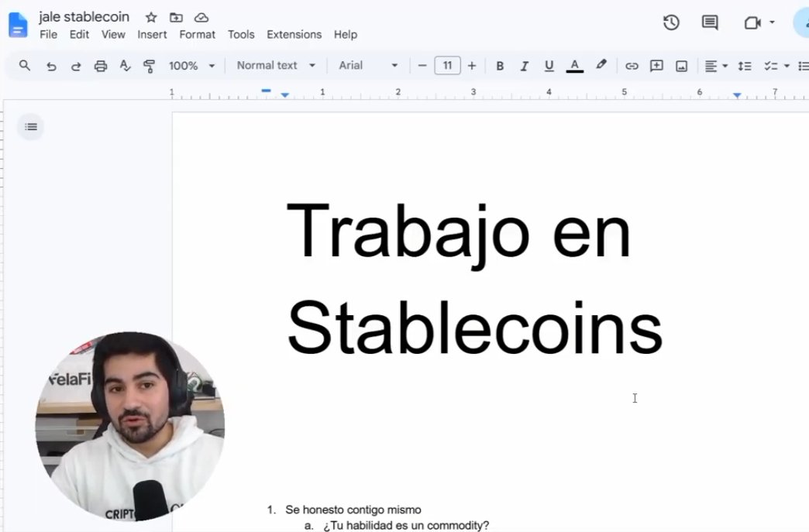Click 'Se honesto contigo mismo' list item
This screenshot has height=532, width=809.
353,510
